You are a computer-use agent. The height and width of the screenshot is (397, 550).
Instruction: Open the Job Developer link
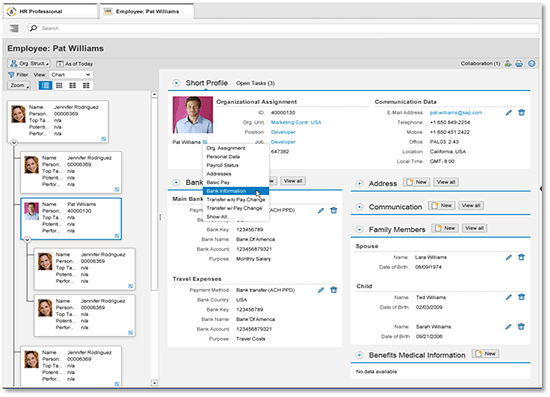283,142
